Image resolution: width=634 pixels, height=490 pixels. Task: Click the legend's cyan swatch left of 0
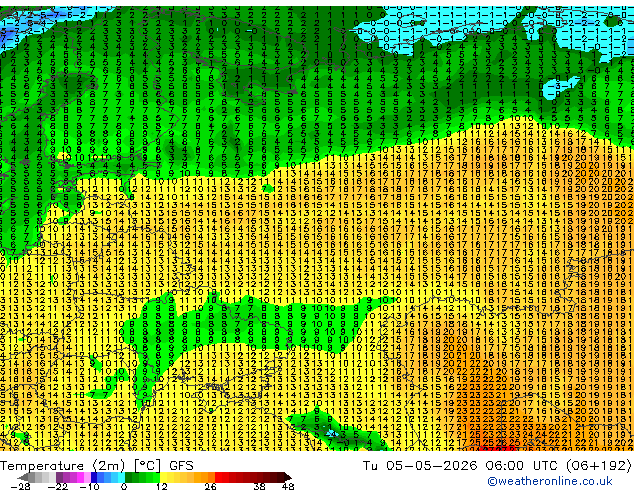121,477
